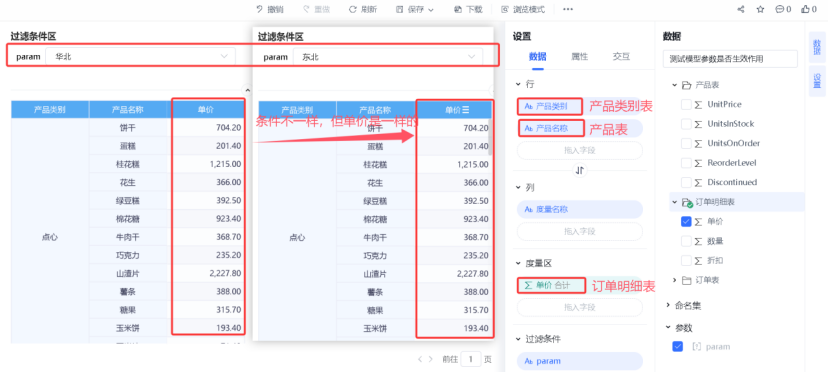Go to next page with right arrow
829x372 pixels.
pos(431,359)
